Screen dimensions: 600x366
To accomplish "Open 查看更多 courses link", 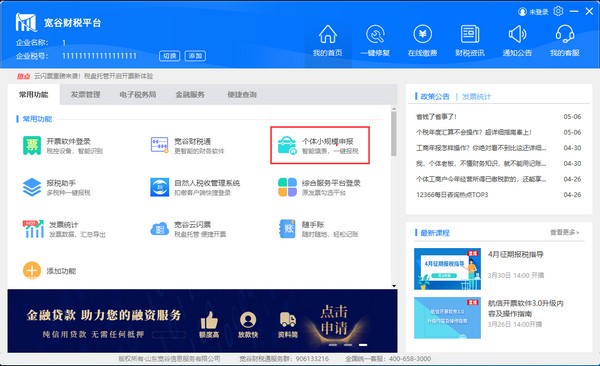I will [564, 232].
